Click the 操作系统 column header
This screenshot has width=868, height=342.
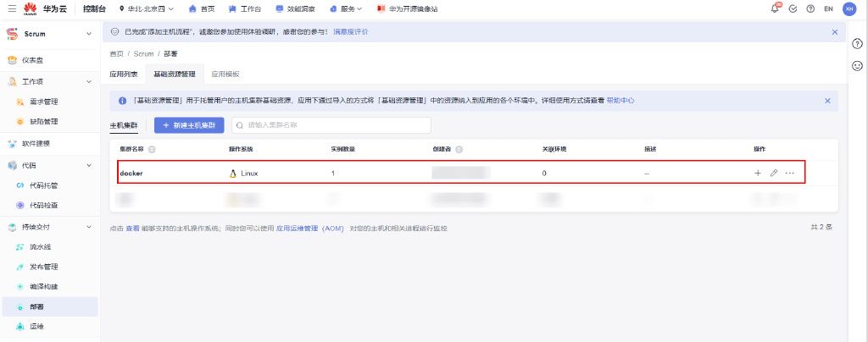click(x=241, y=149)
